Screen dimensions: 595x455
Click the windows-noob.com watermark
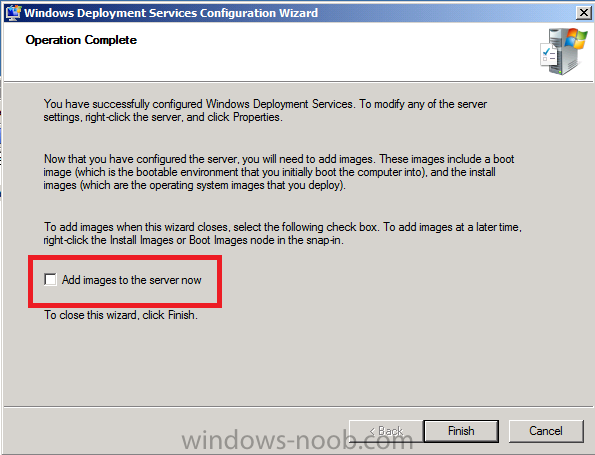[x=297, y=440]
